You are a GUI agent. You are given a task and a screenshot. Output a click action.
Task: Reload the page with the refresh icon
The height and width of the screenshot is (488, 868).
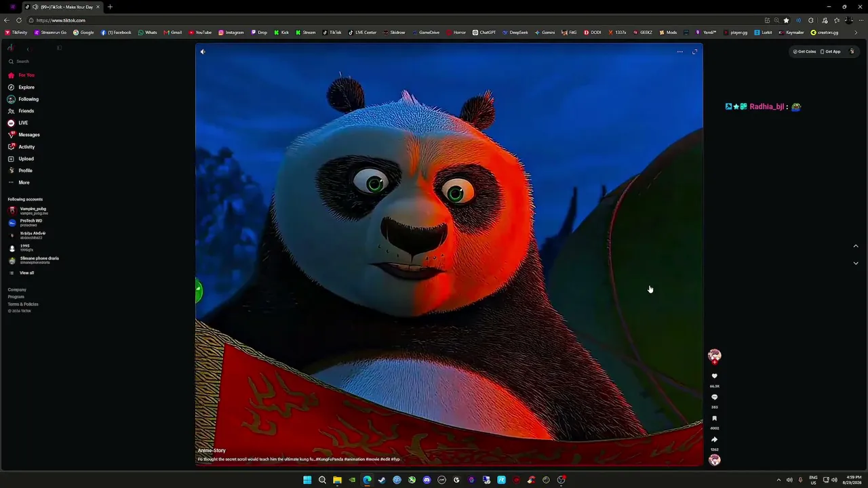point(19,20)
